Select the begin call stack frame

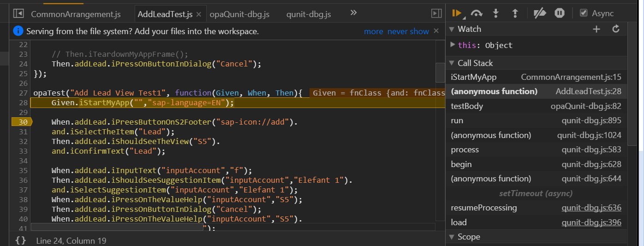click(536, 164)
